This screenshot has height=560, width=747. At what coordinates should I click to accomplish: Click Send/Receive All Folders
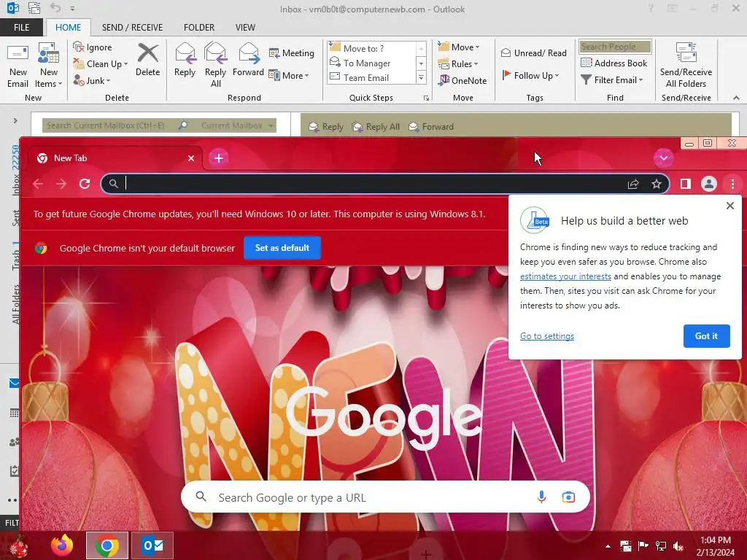686,65
